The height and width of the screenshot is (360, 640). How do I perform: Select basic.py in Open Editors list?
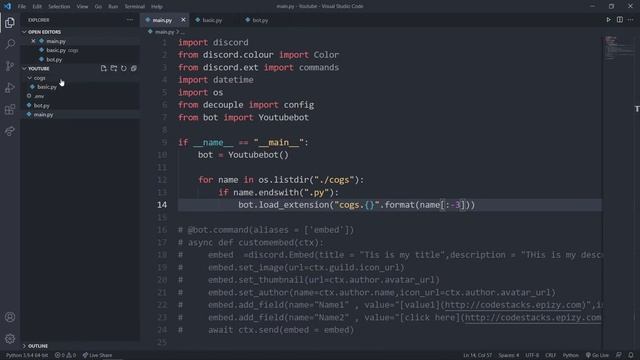(x=56, y=50)
